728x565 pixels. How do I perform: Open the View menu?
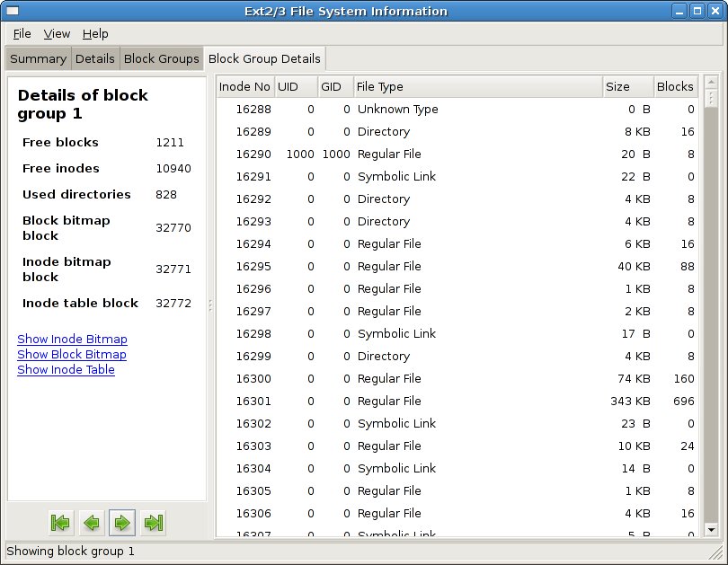57,33
